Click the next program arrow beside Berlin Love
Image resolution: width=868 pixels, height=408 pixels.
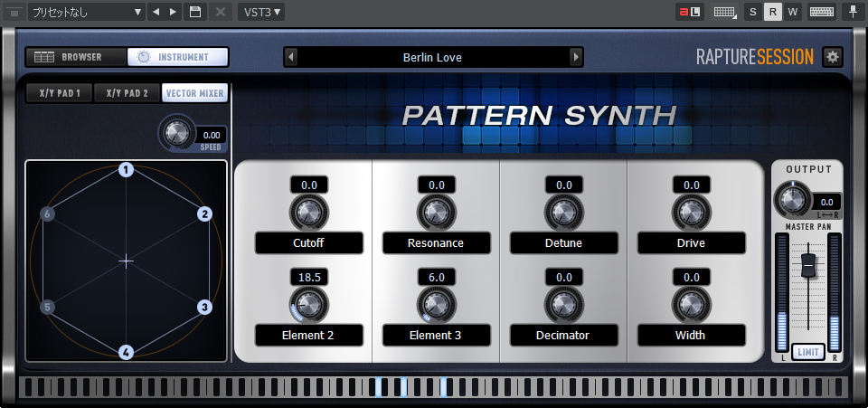tap(576, 57)
